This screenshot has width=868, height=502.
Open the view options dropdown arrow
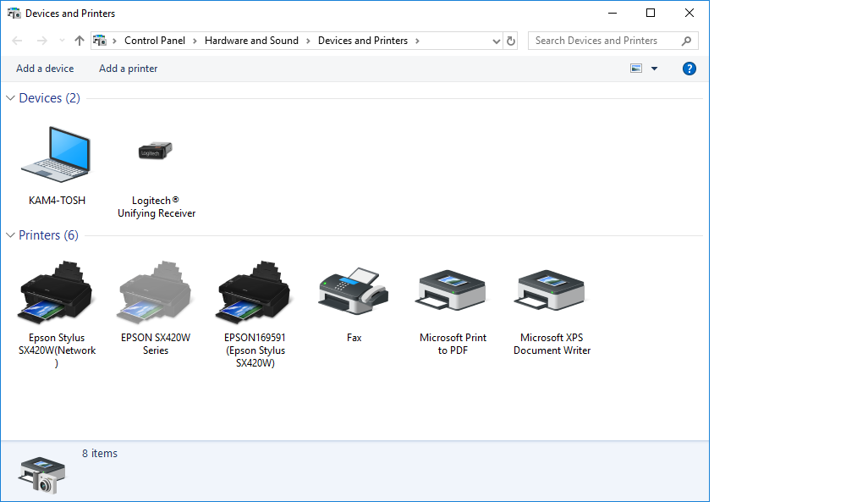(x=654, y=69)
